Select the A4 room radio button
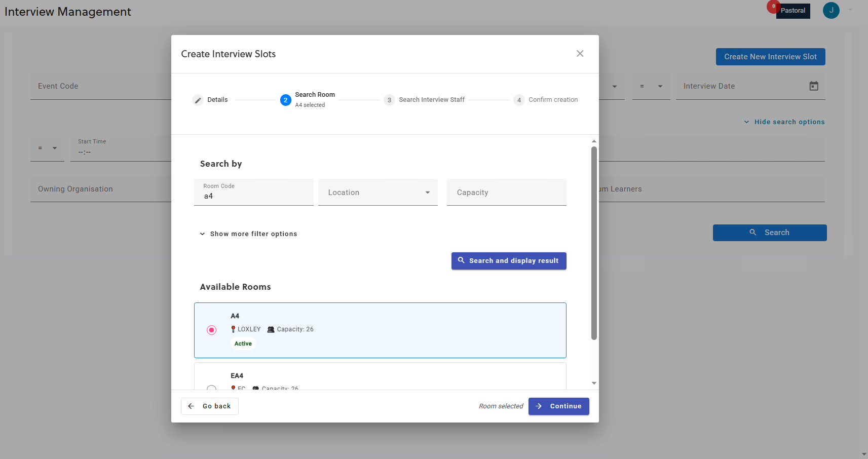Viewport: 868px width, 459px height. [x=212, y=330]
